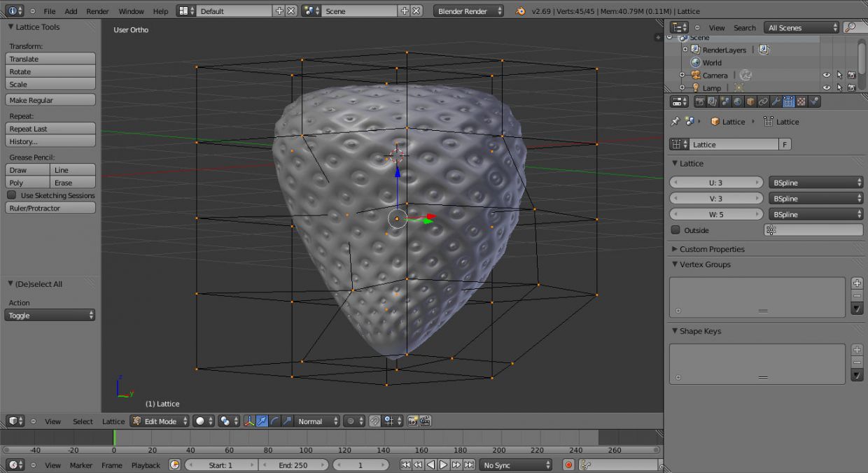
Task: Open the Particles properties tab icon
Action: coord(814,101)
